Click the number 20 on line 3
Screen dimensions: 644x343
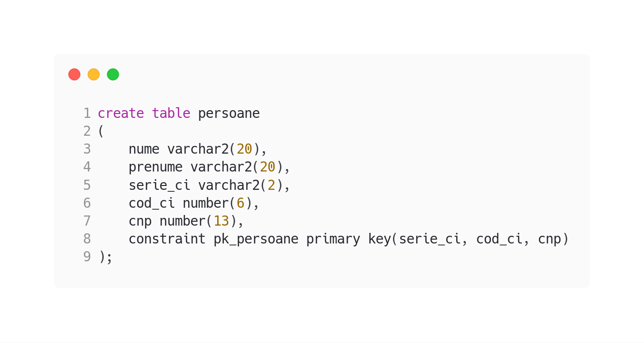coord(244,149)
